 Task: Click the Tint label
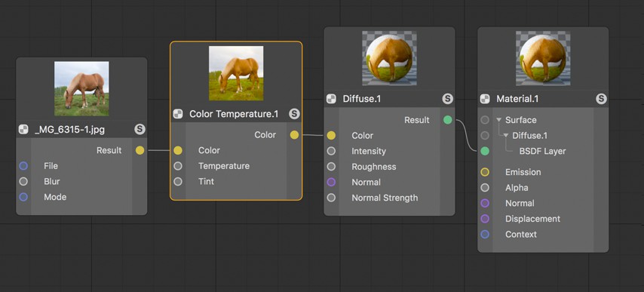point(206,182)
